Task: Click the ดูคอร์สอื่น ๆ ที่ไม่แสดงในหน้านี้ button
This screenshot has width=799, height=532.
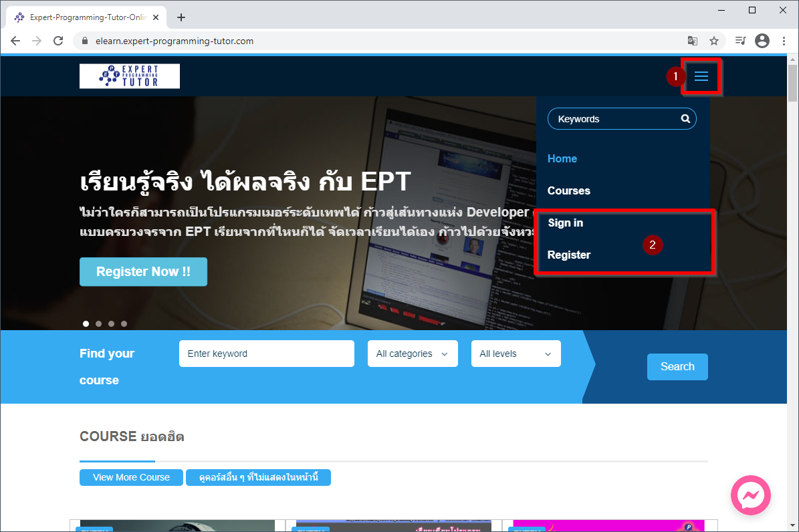Action: tap(258, 477)
